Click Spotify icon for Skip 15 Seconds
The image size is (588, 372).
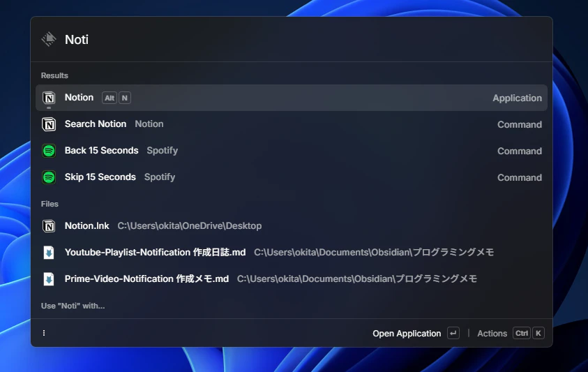(x=49, y=177)
